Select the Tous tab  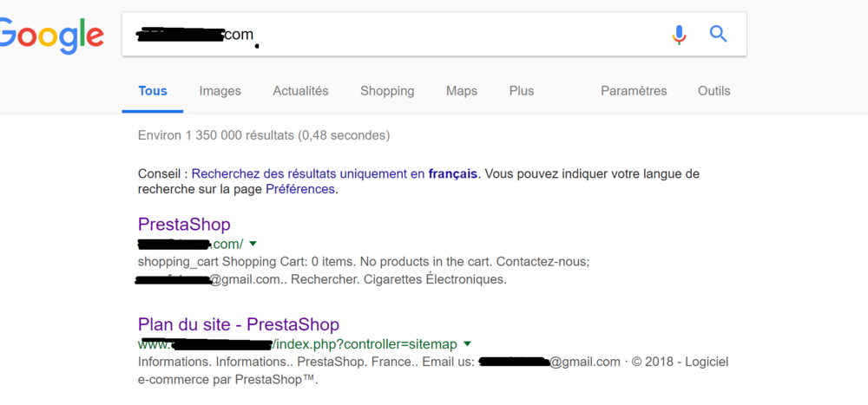(x=153, y=90)
